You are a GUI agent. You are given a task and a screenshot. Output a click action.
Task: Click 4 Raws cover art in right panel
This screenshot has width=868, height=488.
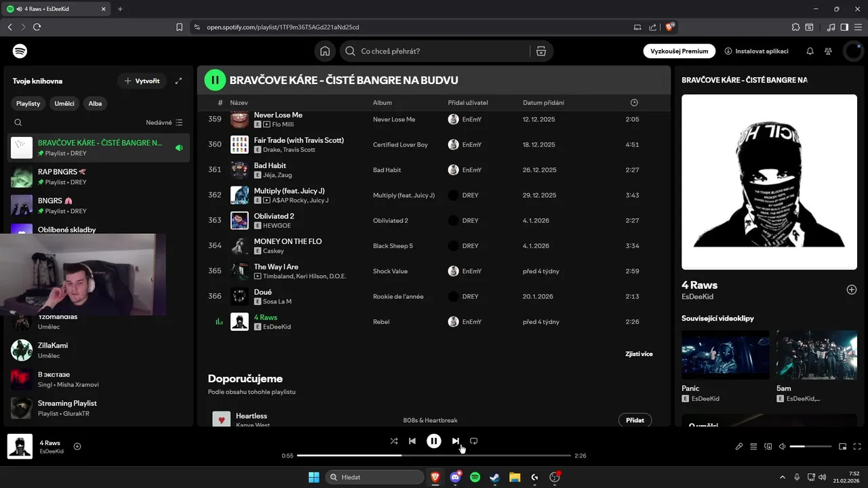click(769, 182)
